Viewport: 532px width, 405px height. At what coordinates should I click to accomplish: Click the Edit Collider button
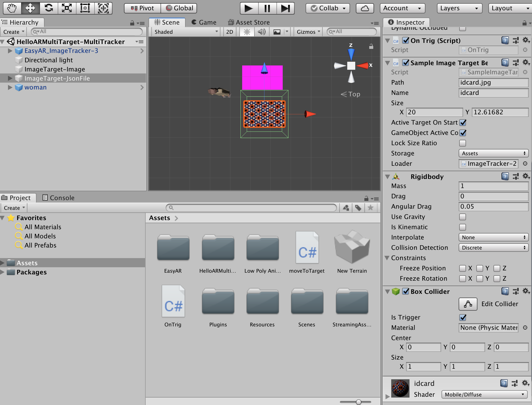pos(468,304)
